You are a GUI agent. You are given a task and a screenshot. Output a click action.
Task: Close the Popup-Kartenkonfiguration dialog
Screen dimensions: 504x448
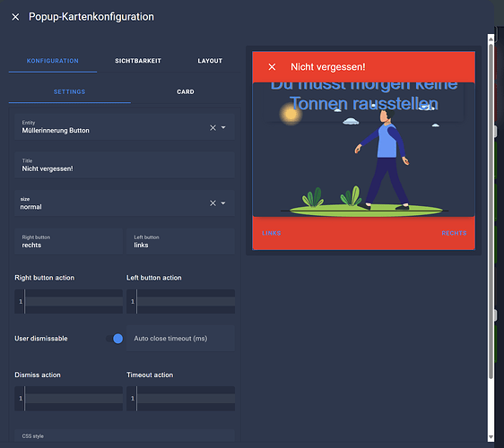[15, 17]
